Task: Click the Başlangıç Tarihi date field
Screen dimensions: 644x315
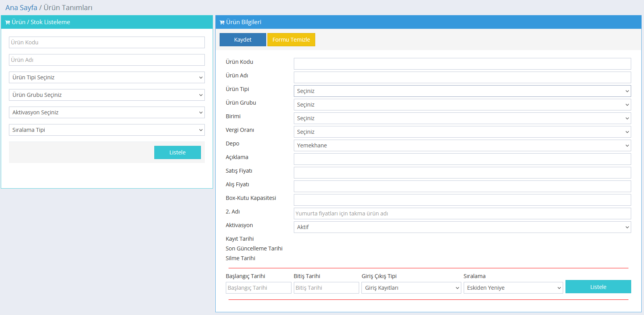Action: coord(258,288)
